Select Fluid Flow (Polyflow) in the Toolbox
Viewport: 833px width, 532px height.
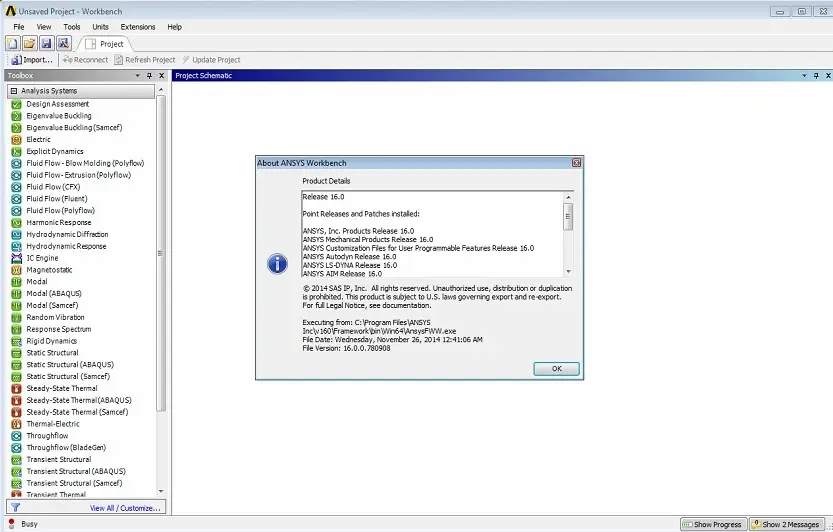pyautogui.click(x=61, y=210)
